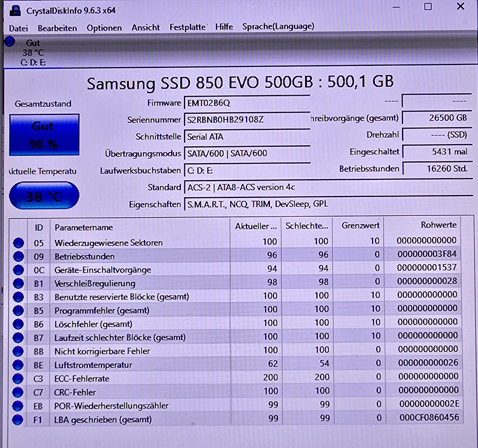Screen dimensions: 478x448
Task: Click status dot for Programmfehler (gesamt) row
Action: (x=18, y=311)
